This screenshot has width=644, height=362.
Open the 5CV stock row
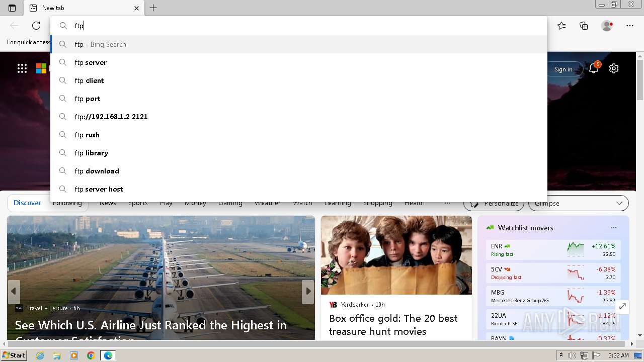coord(553,273)
